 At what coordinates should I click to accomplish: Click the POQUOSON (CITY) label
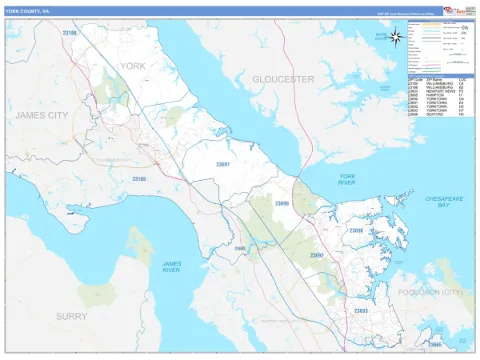[430, 292]
